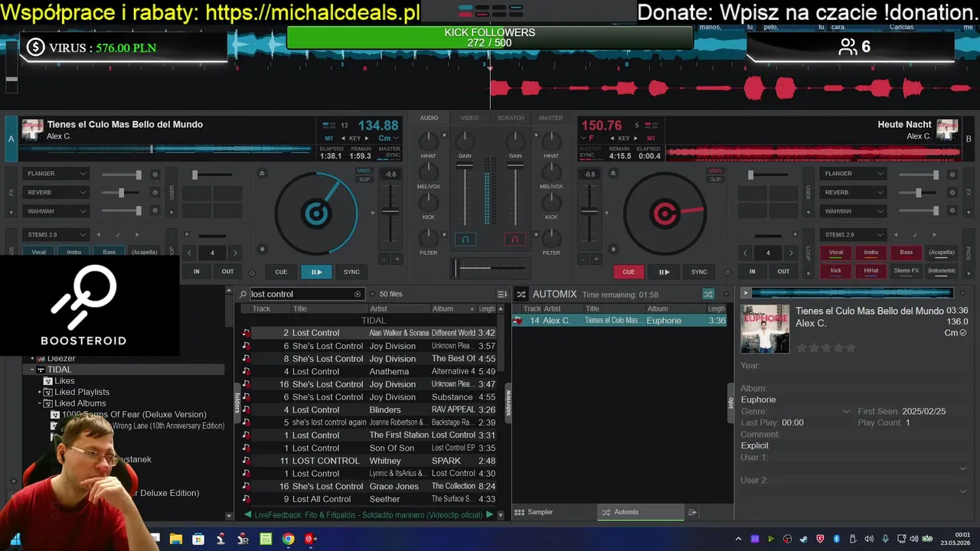Toggle VINYL mode on deck A
Image resolution: width=980 pixels, height=551 pixels.
(364, 171)
